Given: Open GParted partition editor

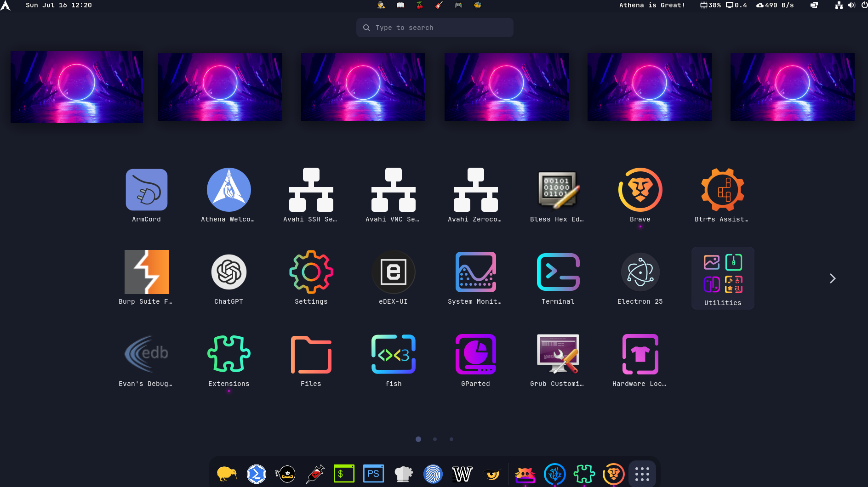Looking at the screenshot, I should click(x=475, y=354).
